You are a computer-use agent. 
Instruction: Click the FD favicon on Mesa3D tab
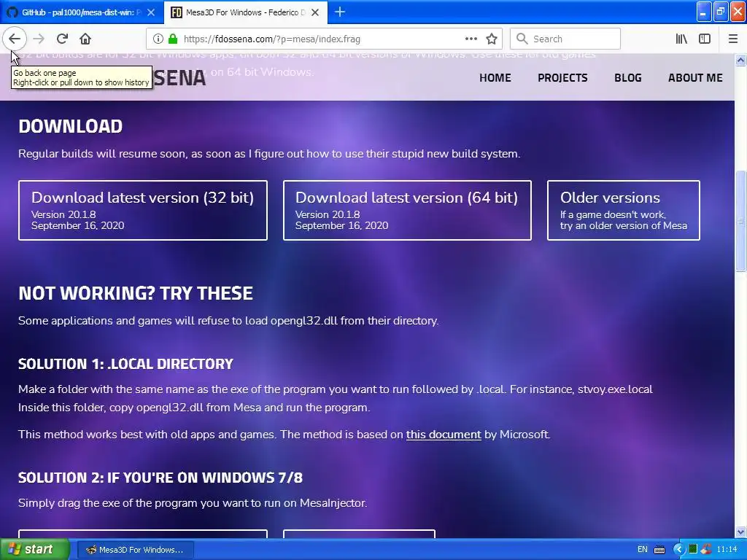[x=177, y=12]
